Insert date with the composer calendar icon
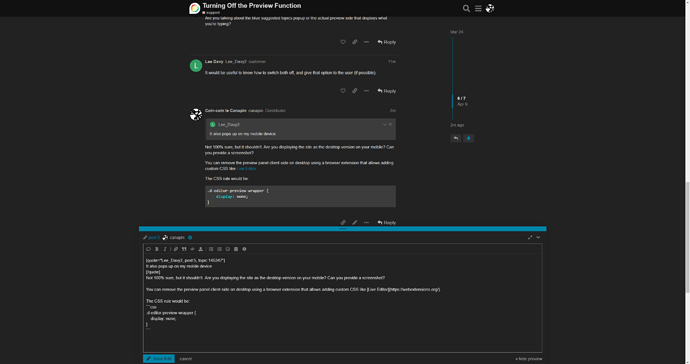The width and height of the screenshot is (690, 364). click(236, 249)
